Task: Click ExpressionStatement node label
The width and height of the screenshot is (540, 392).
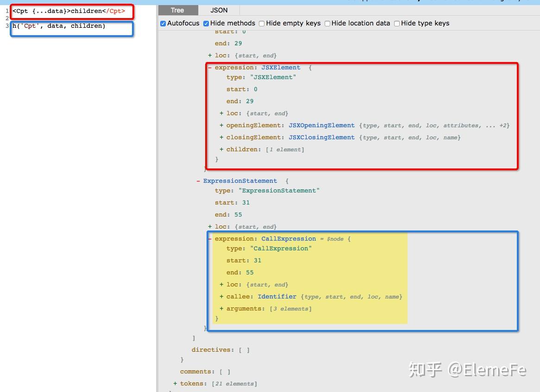Action: pyautogui.click(x=240, y=181)
